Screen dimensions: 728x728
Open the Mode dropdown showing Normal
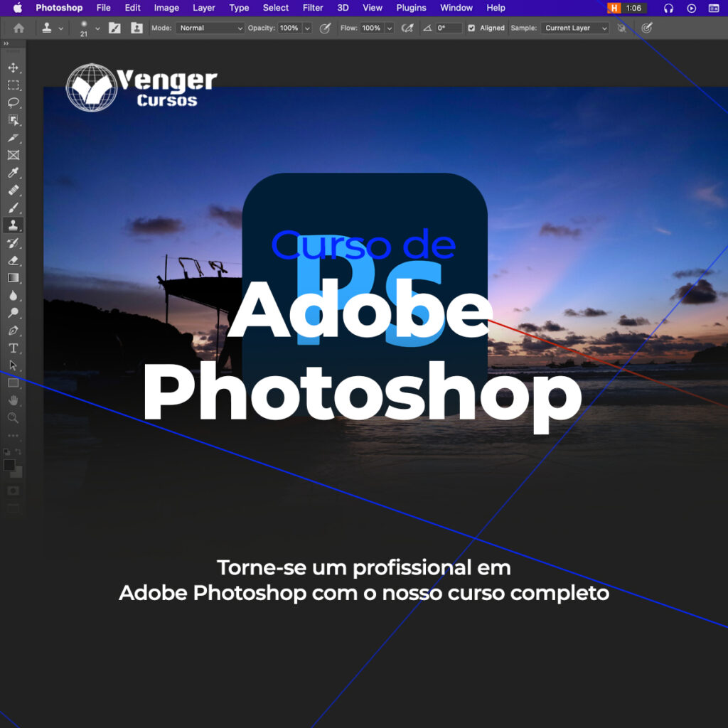pyautogui.click(x=210, y=28)
